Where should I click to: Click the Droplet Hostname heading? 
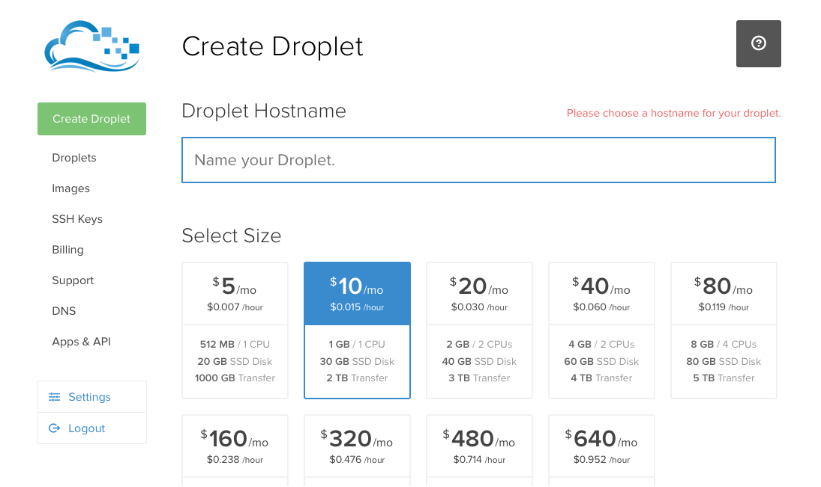tap(264, 111)
